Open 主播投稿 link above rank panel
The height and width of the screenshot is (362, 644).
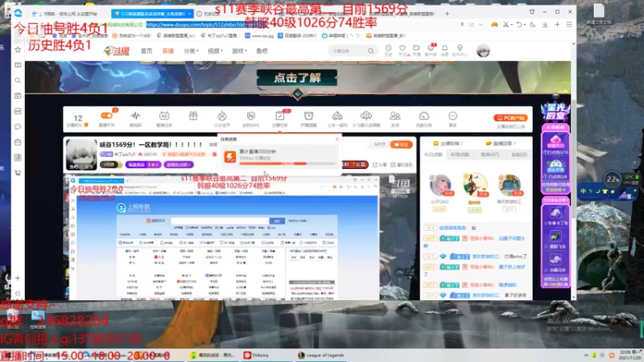pyautogui.click(x=448, y=143)
